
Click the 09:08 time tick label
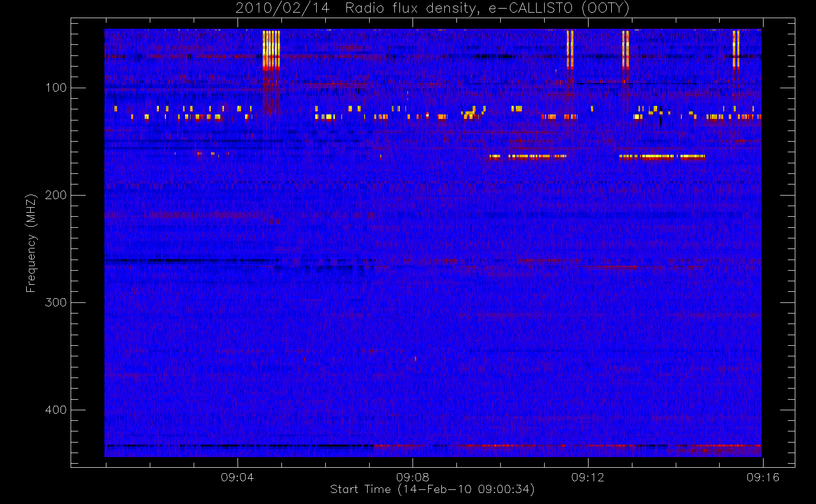click(x=413, y=477)
